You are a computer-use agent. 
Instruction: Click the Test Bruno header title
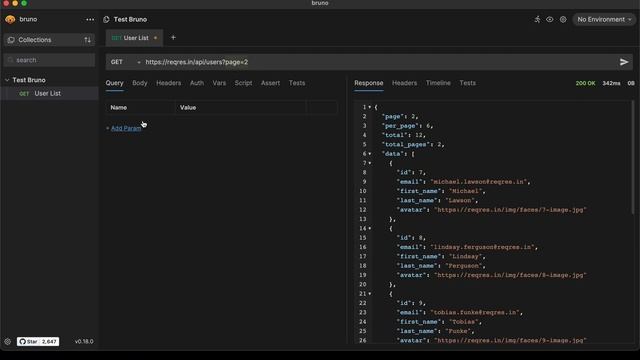(x=130, y=19)
